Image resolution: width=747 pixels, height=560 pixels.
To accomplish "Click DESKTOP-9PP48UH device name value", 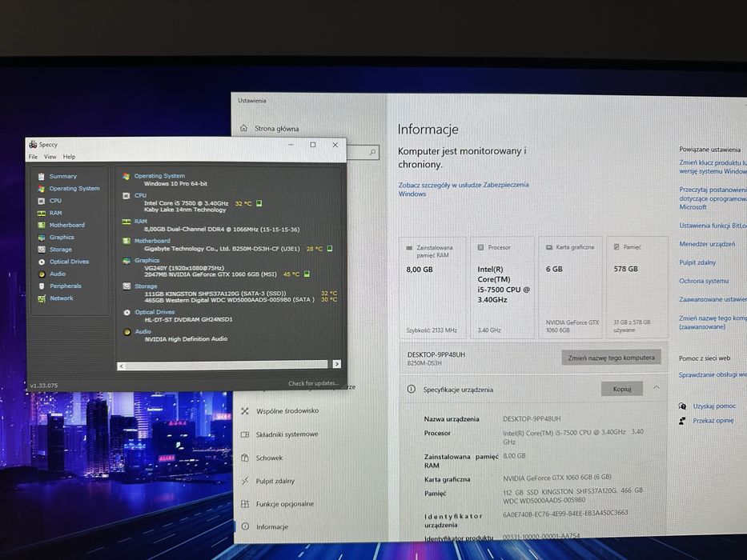I will (x=532, y=419).
